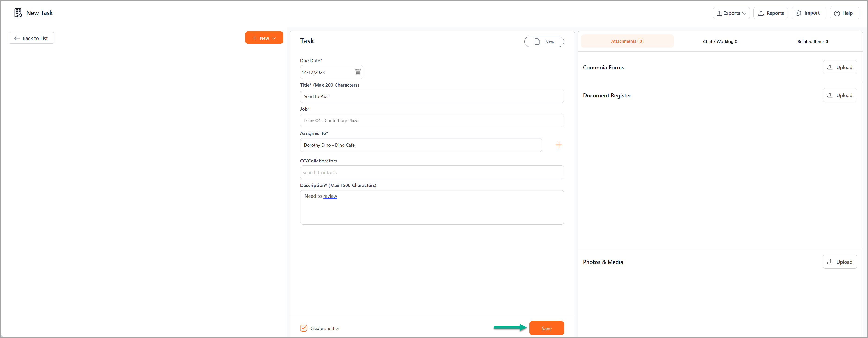Click the Commnia Forms section heading
This screenshot has width=868, height=338.
[x=603, y=67]
